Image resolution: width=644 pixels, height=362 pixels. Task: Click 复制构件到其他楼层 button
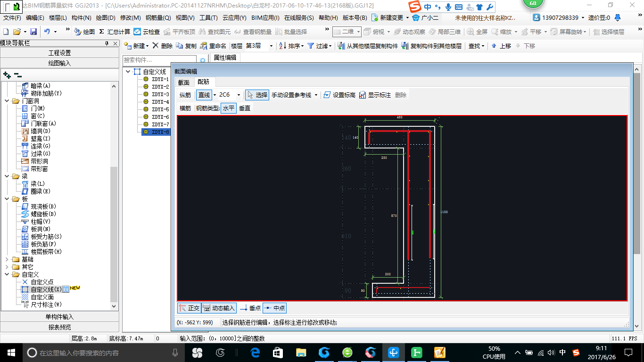pyautogui.click(x=431, y=46)
